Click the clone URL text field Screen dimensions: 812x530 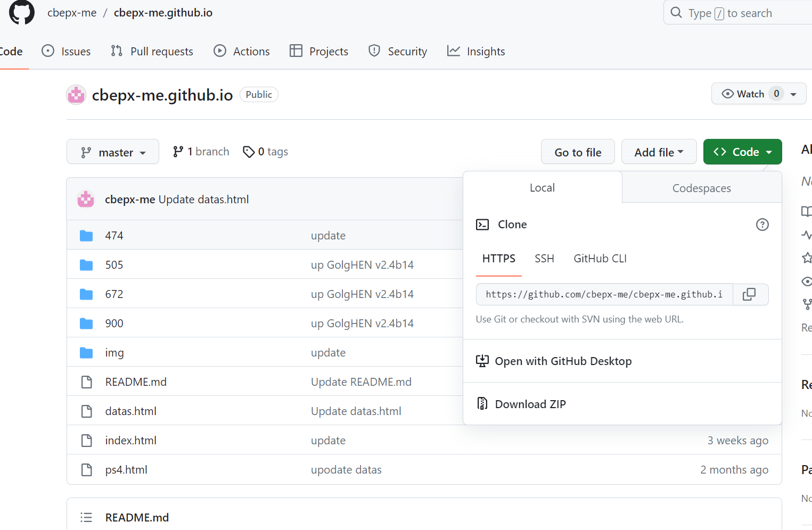click(604, 294)
